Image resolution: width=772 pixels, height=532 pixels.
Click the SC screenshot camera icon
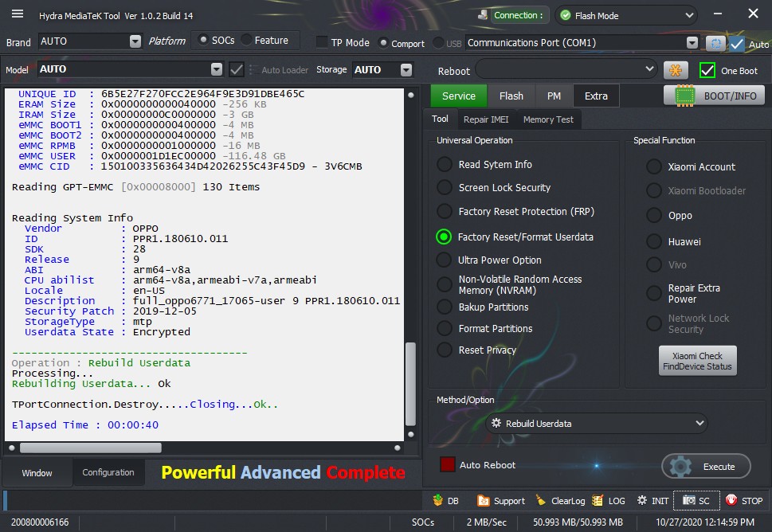coord(689,500)
